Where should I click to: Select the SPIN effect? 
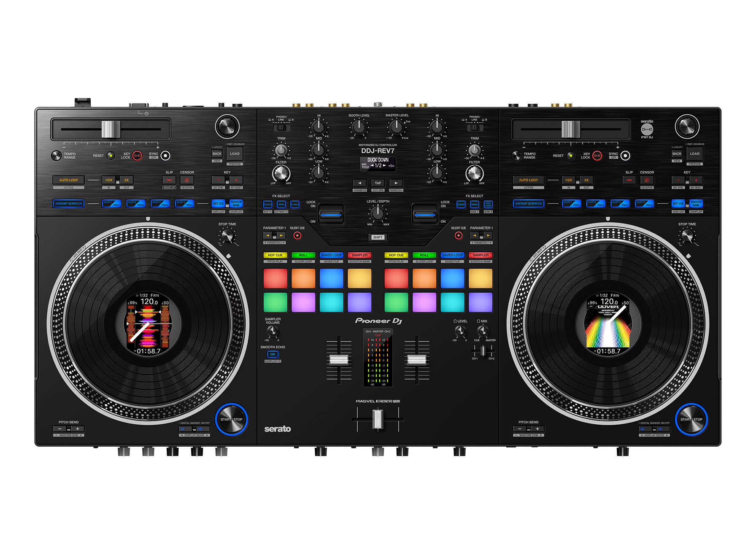(x=281, y=204)
